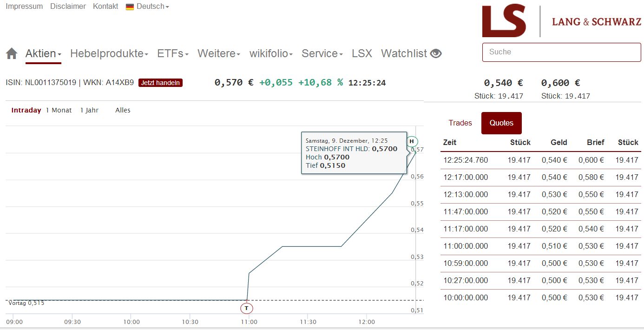Click the German flag icon
Viewport: 644px width, 330px height.
pos(130,7)
